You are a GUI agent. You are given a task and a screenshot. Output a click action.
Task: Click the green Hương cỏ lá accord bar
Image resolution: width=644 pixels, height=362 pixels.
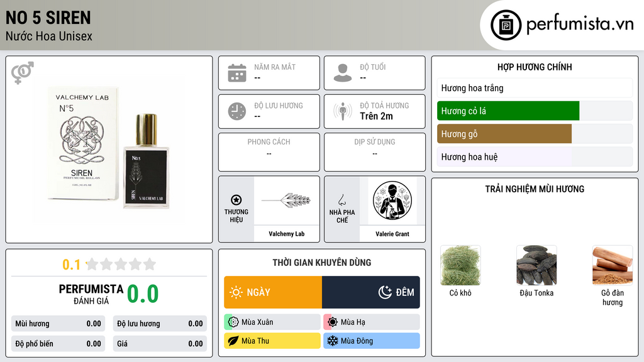tap(508, 111)
